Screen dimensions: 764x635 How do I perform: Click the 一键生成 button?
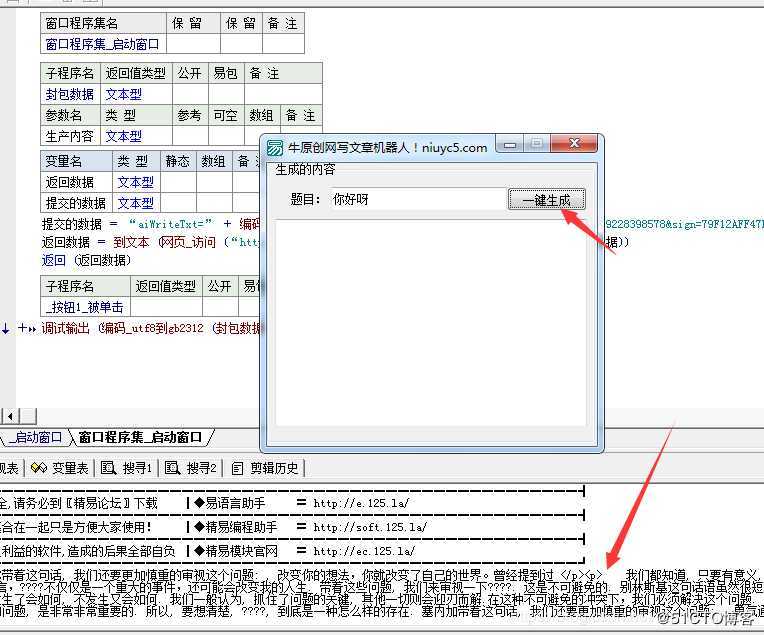click(546, 199)
